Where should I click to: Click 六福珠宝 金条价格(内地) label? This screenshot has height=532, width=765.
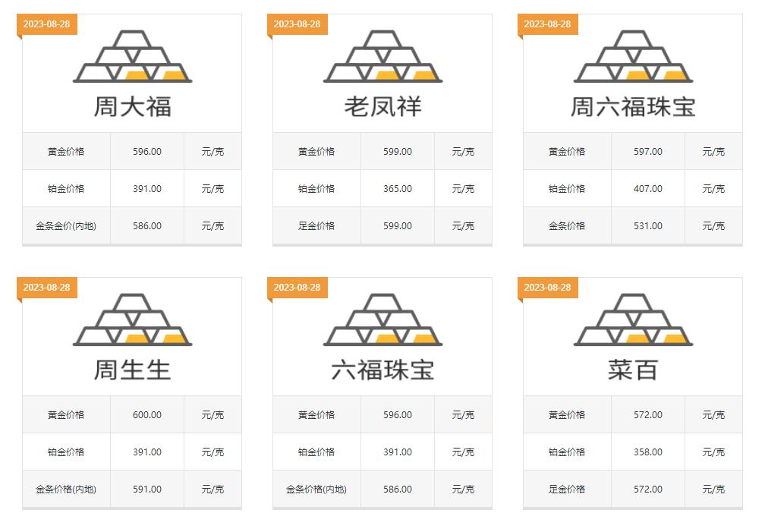click(316, 489)
